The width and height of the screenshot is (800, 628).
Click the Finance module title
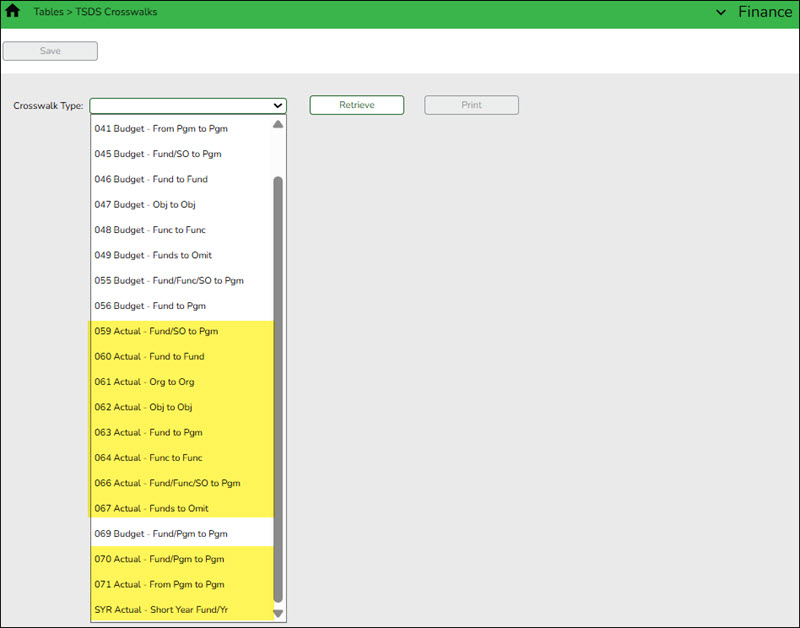pyautogui.click(x=765, y=13)
